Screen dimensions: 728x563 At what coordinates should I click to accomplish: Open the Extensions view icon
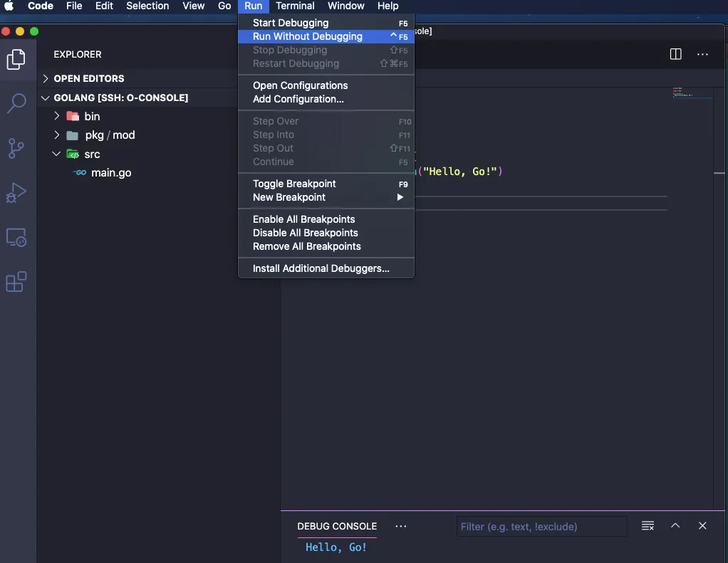16,282
